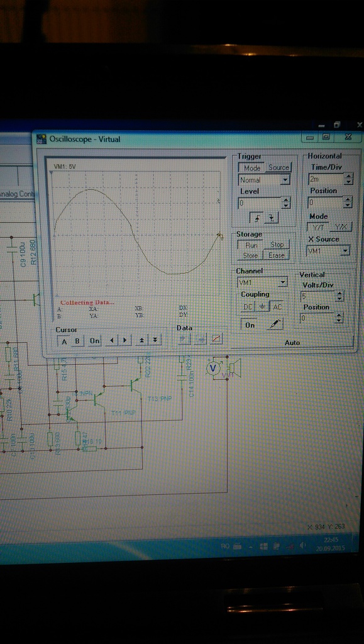Increase Volts/Div with up stepper

[339, 293]
